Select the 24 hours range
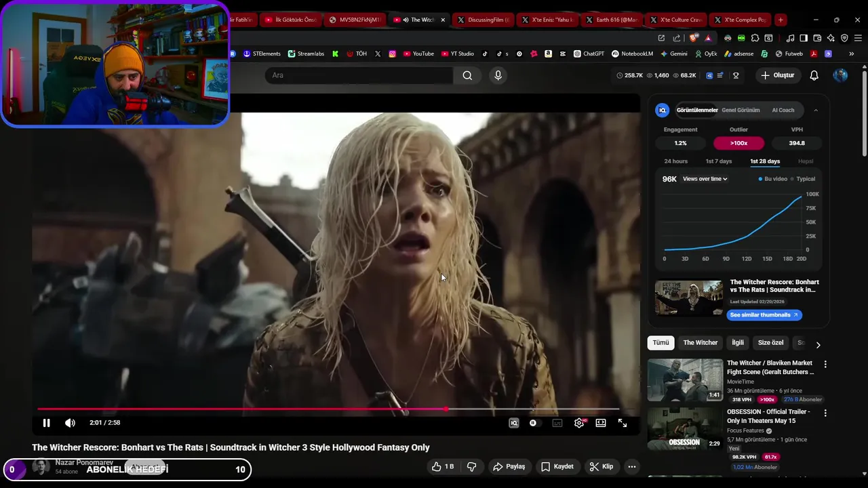 point(675,161)
